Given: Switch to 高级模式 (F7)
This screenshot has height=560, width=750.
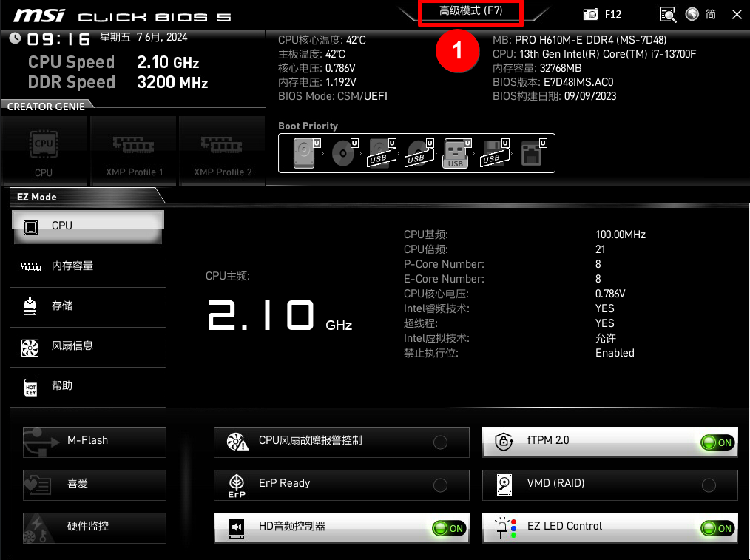Looking at the screenshot, I should (x=470, y=13).
